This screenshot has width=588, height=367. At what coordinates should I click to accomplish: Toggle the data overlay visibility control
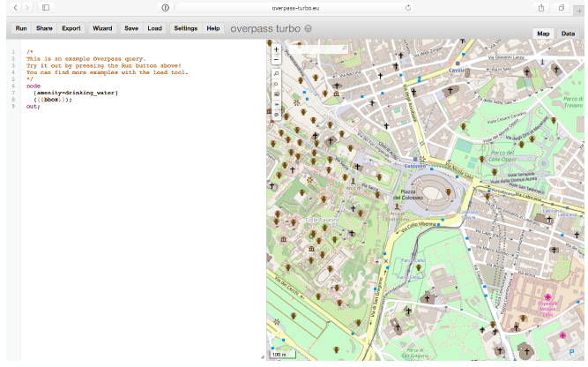(276, 115)
